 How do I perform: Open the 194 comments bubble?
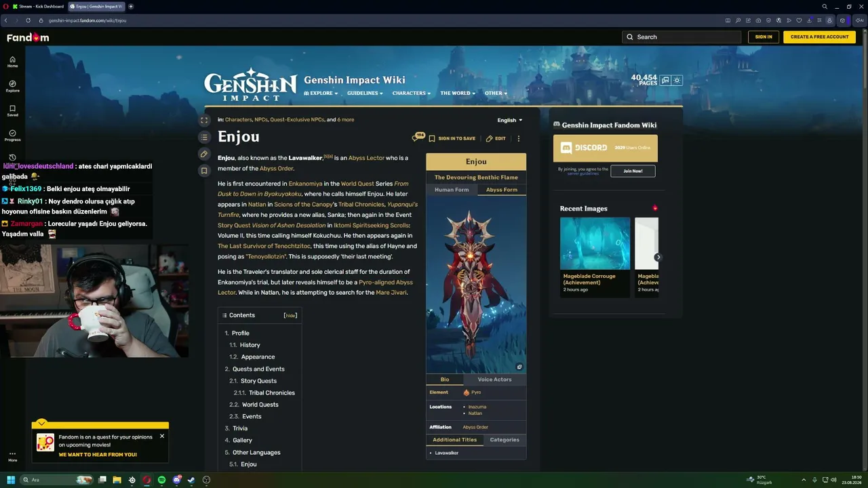417,138
